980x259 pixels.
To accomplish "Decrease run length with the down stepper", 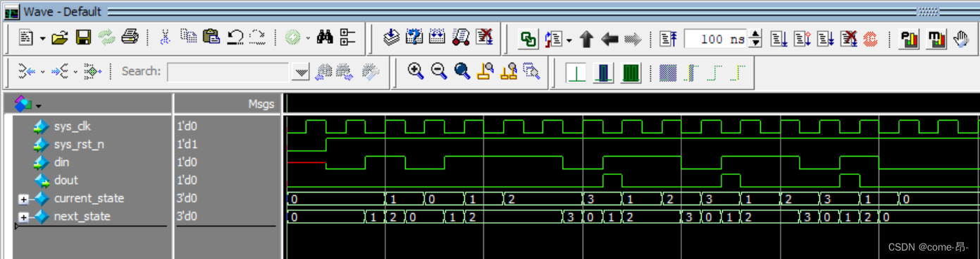I will (x=756, y=43).
